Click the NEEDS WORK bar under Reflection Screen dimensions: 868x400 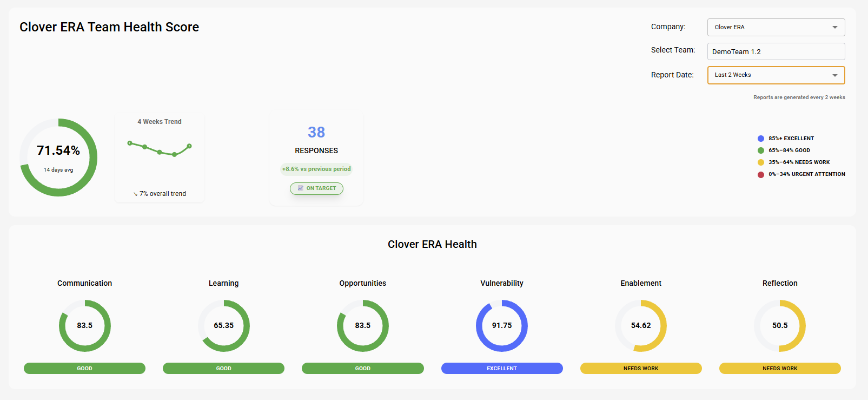[780, 369]
